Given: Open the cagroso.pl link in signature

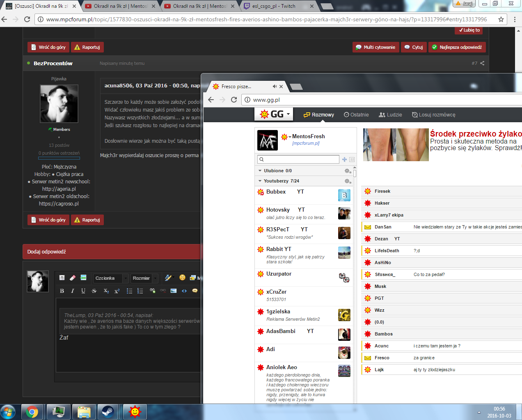Looking at the screenshot, I should tap(59, 204).
